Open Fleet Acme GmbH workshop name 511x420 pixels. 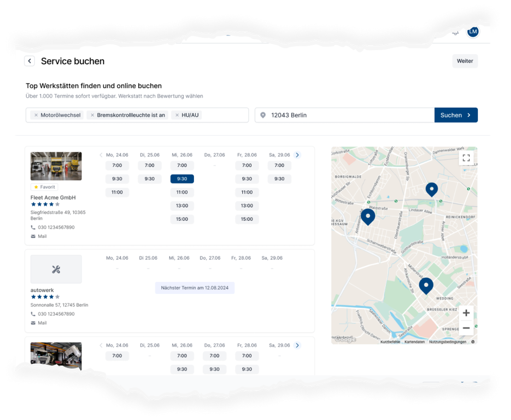point(53,197)
